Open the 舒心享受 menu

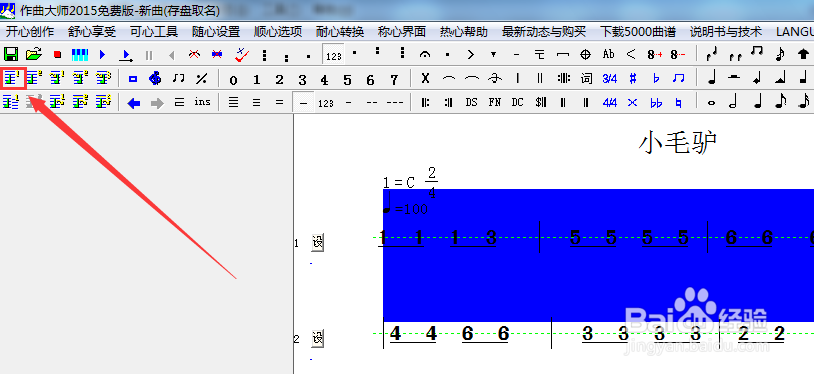click(92, 32)
